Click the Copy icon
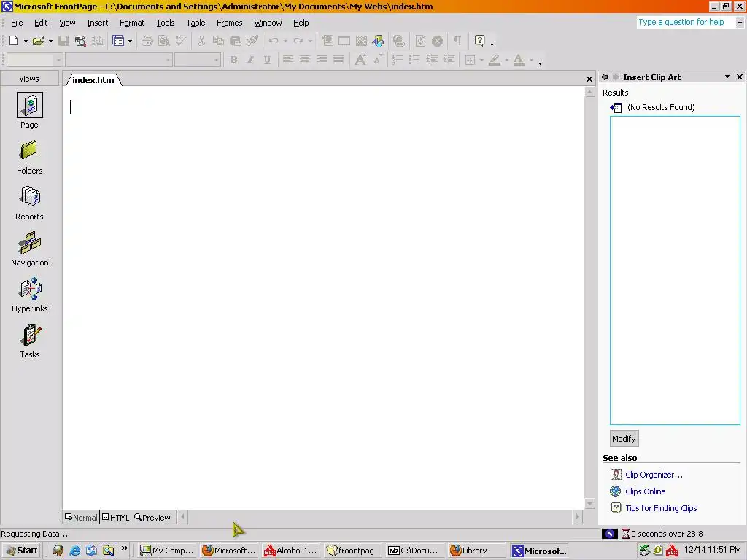747x560 pixels. [x=218, y=41]
